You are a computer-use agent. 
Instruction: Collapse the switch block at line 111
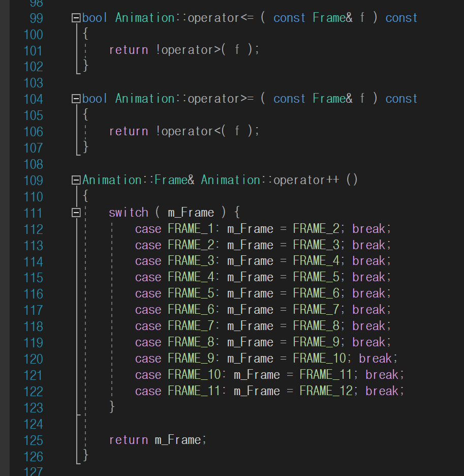76,213
